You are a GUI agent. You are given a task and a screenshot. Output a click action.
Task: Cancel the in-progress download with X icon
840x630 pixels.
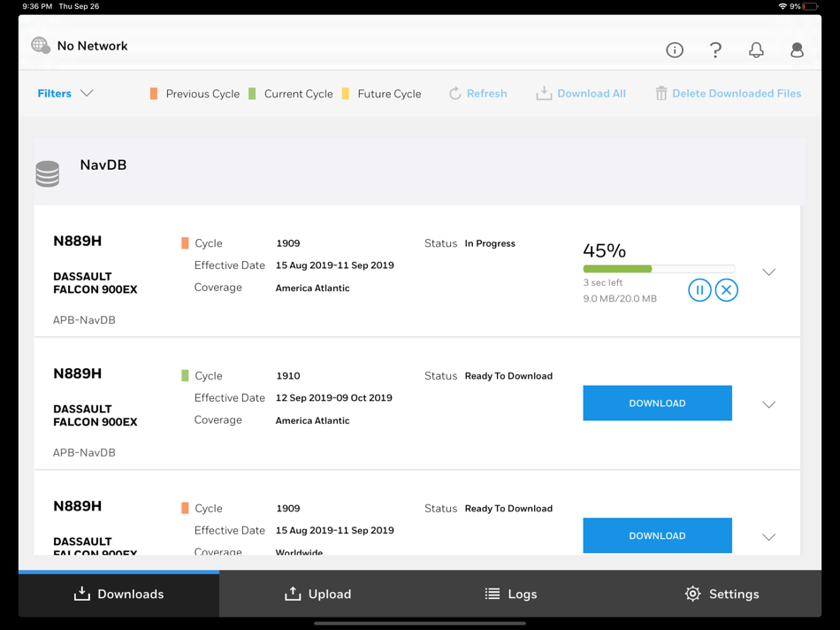[727, 290]
